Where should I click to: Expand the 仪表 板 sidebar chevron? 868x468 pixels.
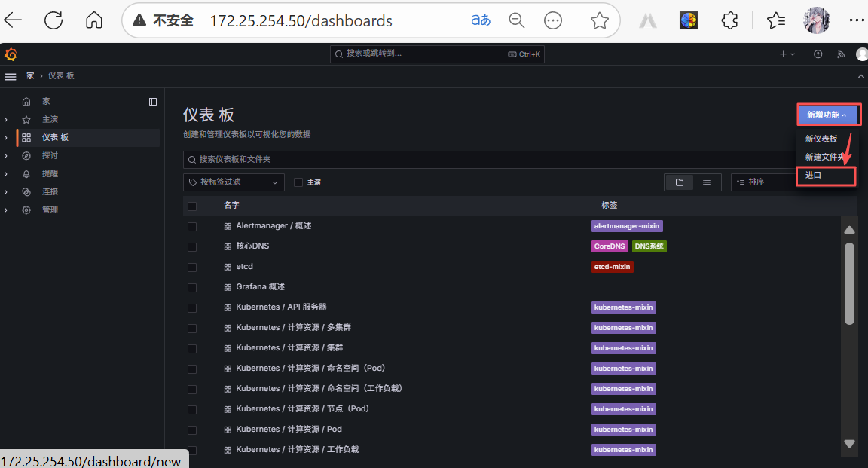coord(6,137)
